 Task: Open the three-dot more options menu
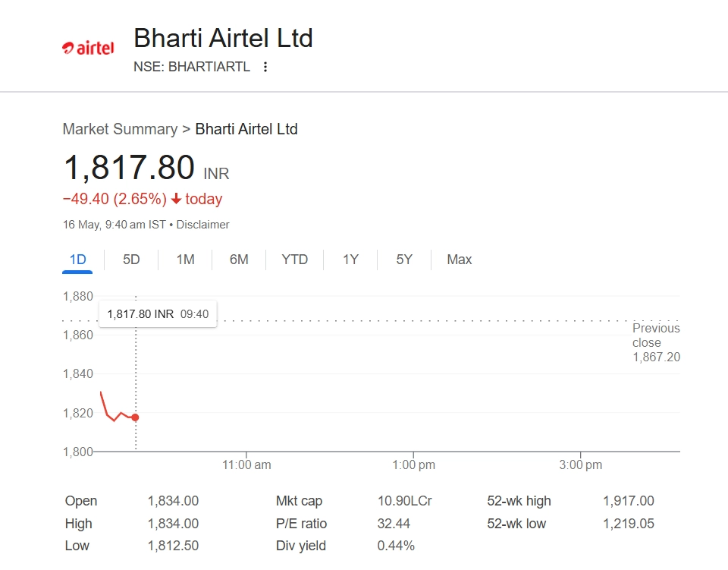[265, 67]
